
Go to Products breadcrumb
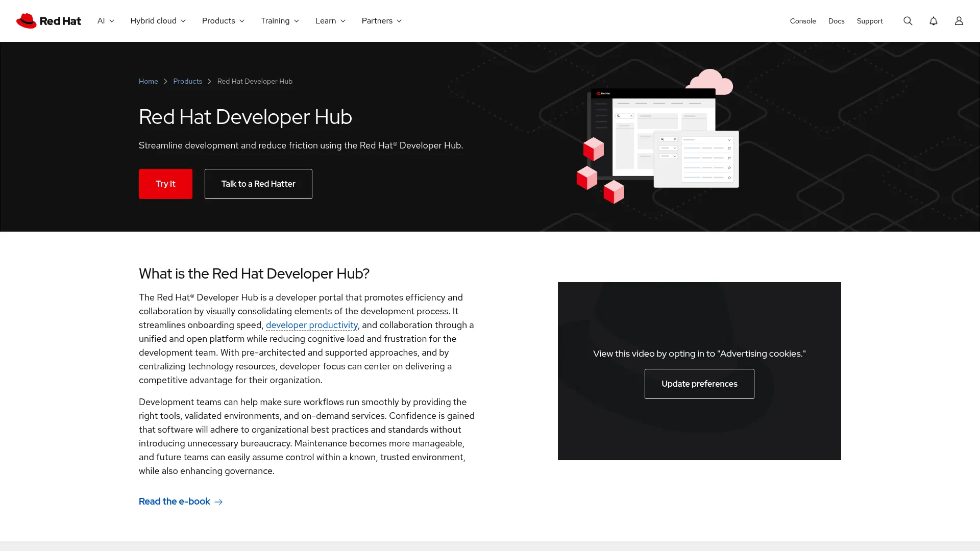click(x=187, y=82)
